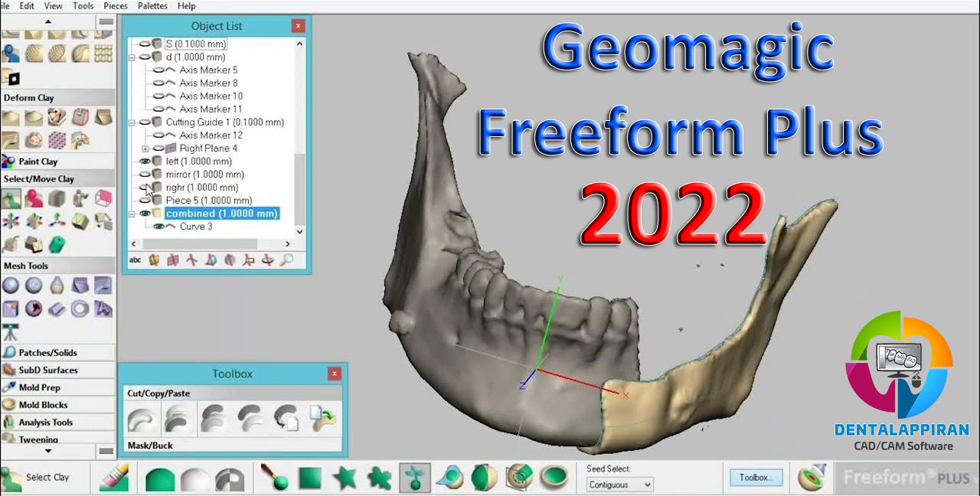Click the Toolbox... button
Viewport: 980px width, 496px height.
click(756, 478)
